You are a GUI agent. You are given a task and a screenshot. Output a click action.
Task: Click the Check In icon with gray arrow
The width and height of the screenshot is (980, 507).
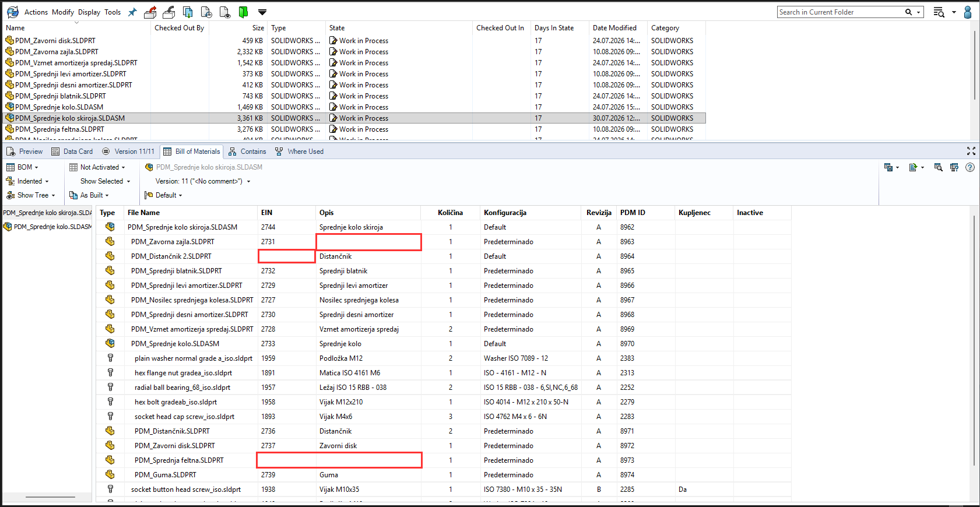pyautogui.click(x=169, y=12)
